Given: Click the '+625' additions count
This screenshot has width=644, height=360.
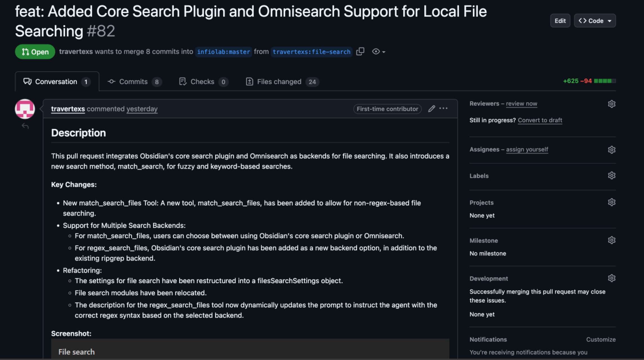Looking at the screenshot, I should pyautogui.click(x=571, y=81).
